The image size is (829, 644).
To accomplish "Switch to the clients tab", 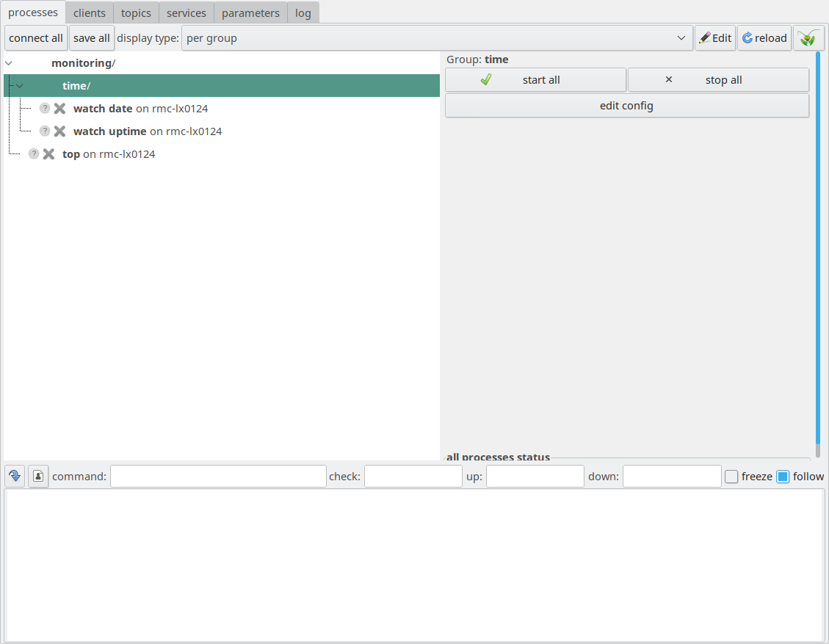I will pos(90,12).
